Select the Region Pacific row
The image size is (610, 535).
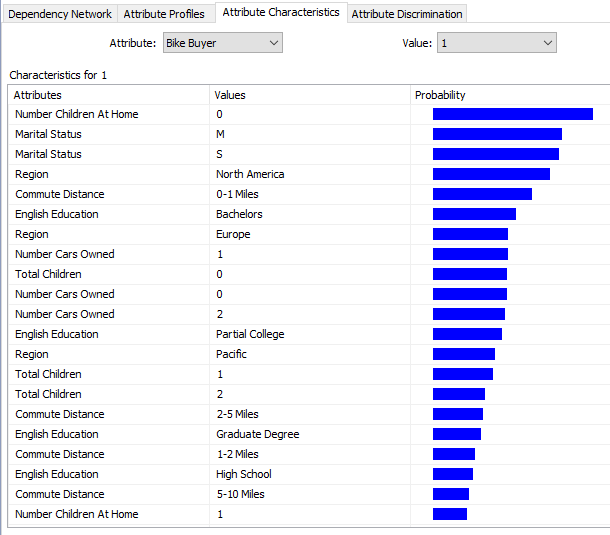point(32,354)
